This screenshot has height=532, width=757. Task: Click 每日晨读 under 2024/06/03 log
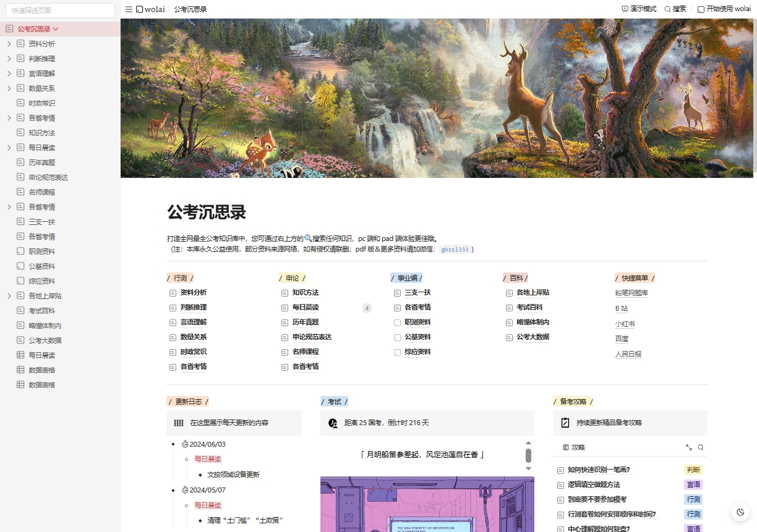point(208,459)
